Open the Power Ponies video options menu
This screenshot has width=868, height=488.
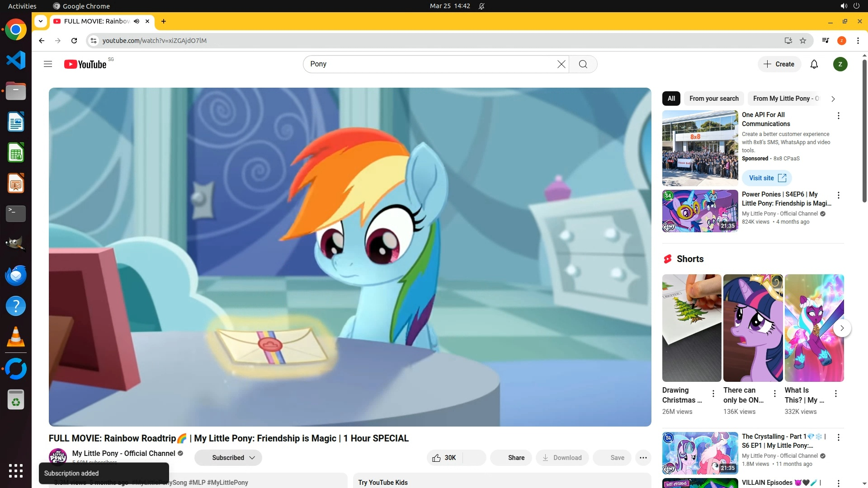[x=838, y=195]
